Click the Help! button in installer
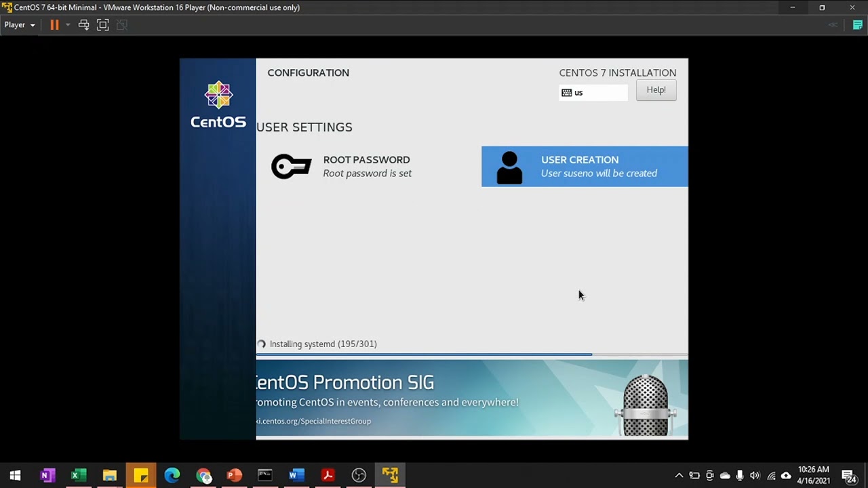868x488 pixels. point(656,90)
